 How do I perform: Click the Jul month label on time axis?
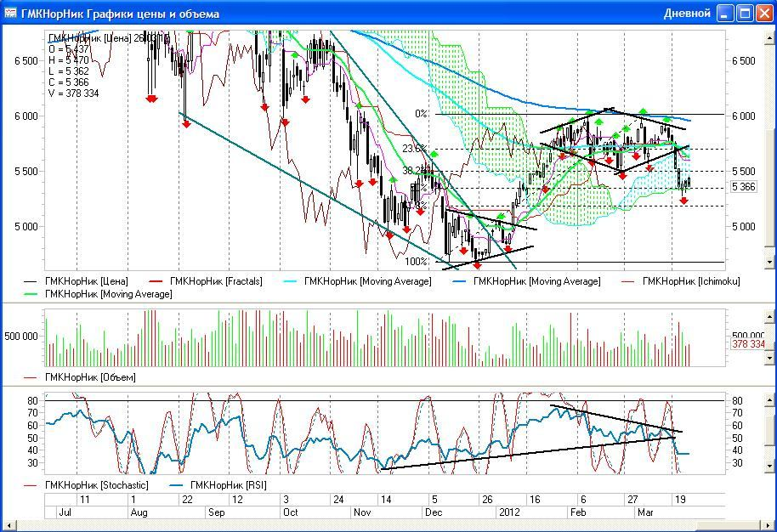(65, 512)
